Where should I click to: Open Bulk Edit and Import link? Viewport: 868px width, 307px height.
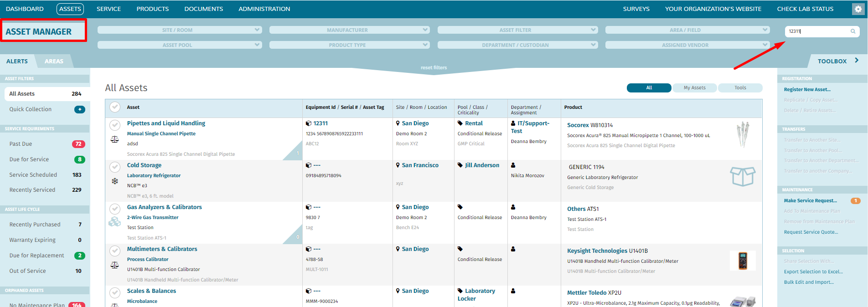click(x=809, y=282)
